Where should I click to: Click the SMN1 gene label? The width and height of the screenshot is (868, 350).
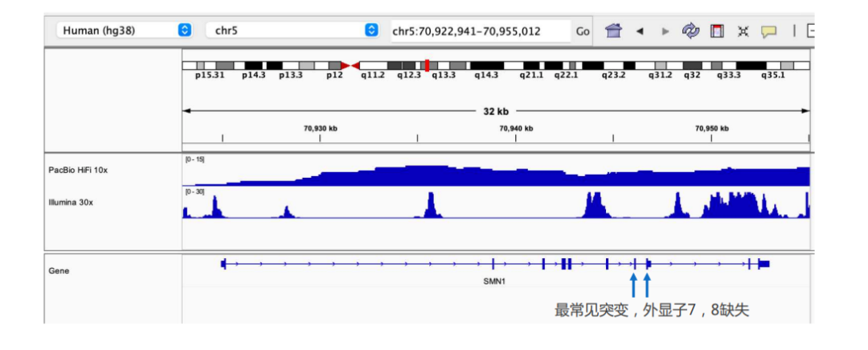point(494,282)
